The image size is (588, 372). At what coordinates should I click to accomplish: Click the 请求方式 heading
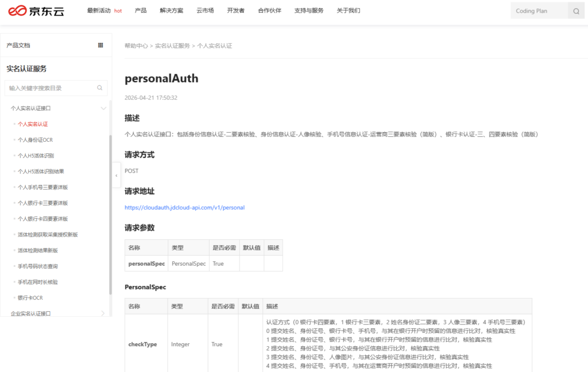(140, 155)
